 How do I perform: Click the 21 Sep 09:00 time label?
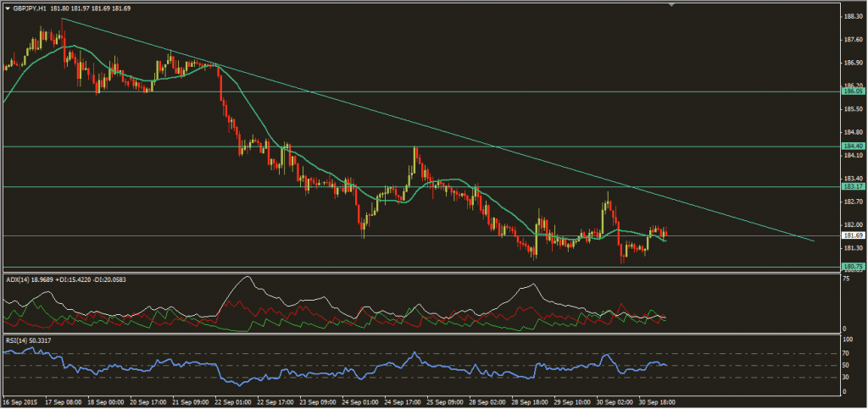(189, 402)
